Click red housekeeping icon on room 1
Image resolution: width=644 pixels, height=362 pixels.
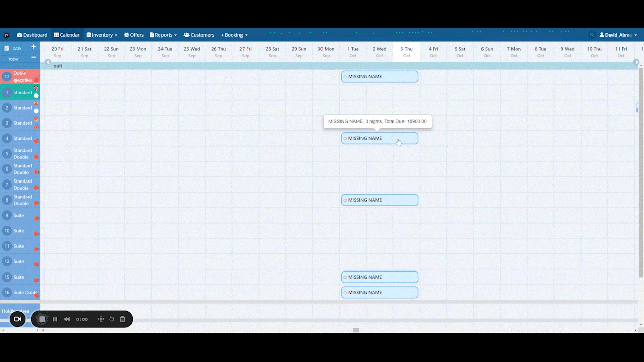(36, 88)
